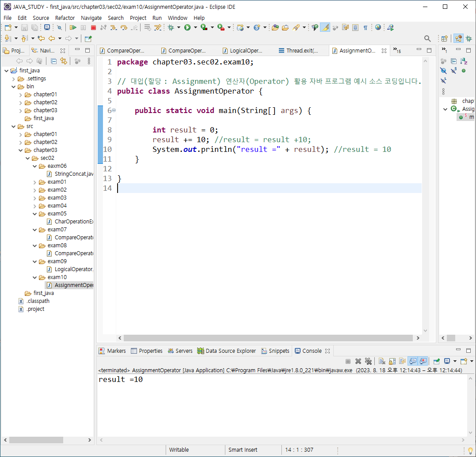
Task: Collapse the first_java project node
Action: point(6,71)
